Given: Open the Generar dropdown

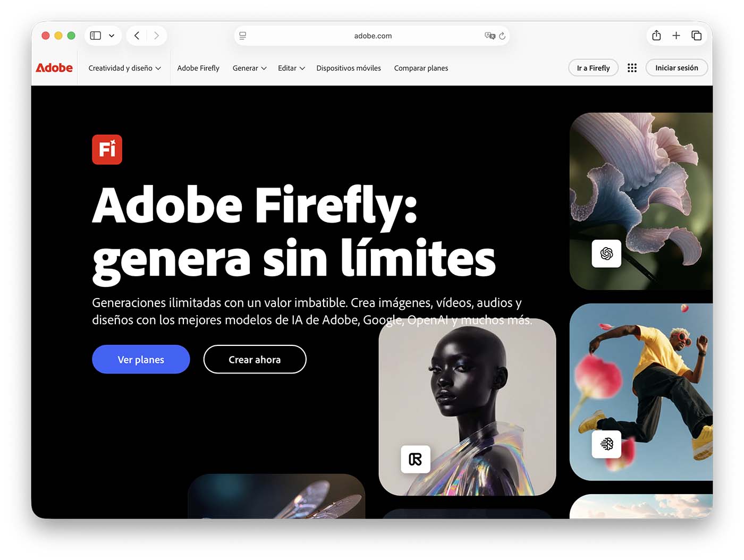Looking at the screenshot, I should [249, 68].
